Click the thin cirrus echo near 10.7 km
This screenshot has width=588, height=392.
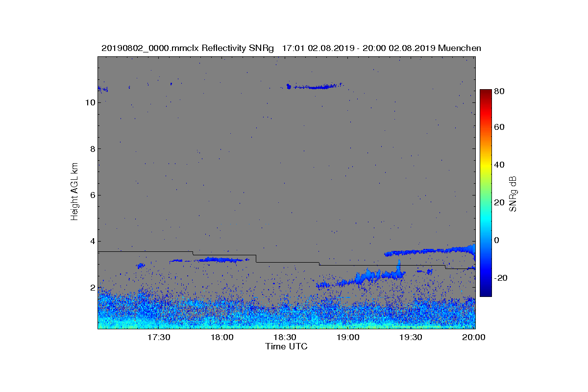(314, 86)
